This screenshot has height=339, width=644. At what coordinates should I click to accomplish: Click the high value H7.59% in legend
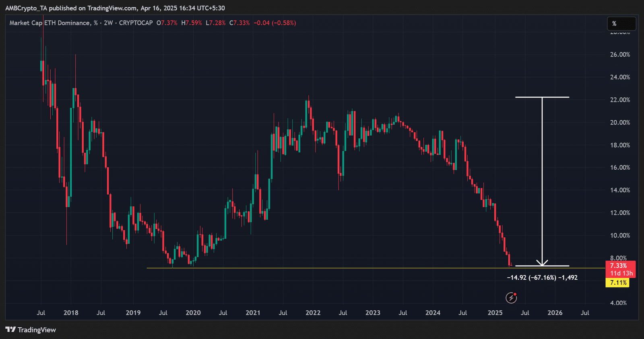192,23
